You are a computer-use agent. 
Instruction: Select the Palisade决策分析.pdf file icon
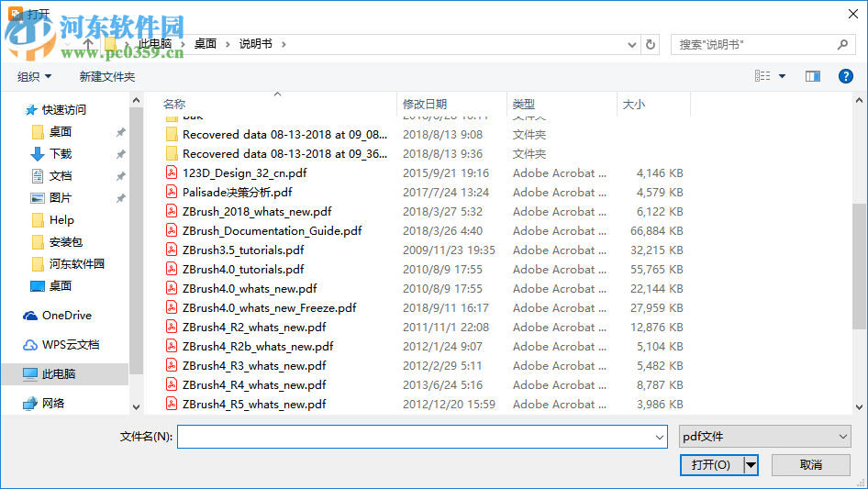[x=172, y=192]
